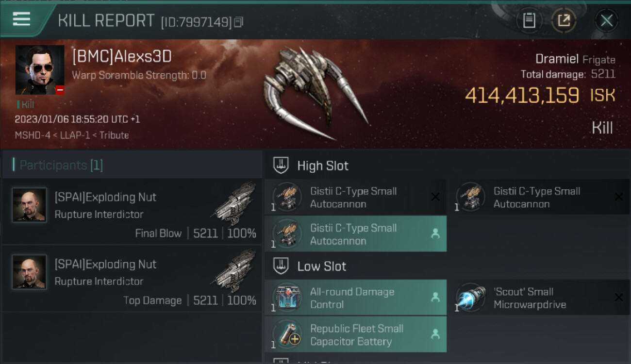
Task: Copy the kill report ID
Action: (x=238, y=22)
